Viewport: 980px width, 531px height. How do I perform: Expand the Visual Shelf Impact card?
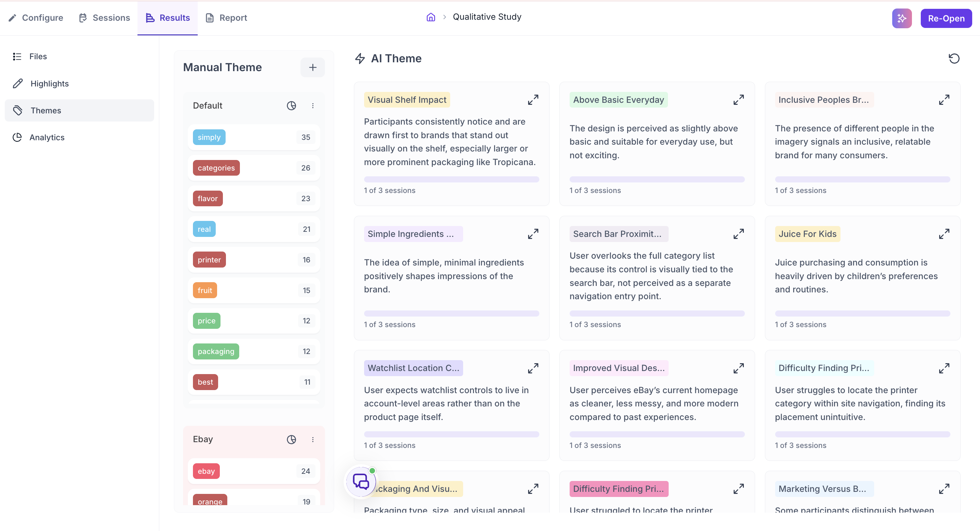(533, 100)
